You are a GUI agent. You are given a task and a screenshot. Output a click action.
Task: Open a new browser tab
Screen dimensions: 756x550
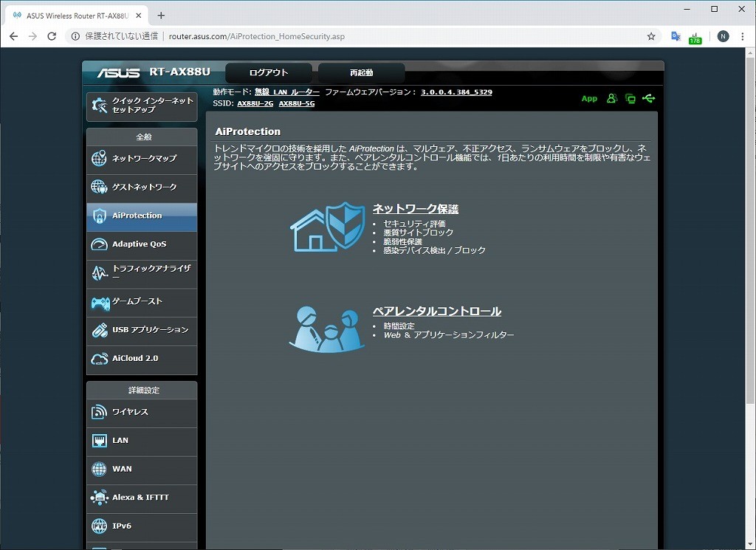[161, 16]
